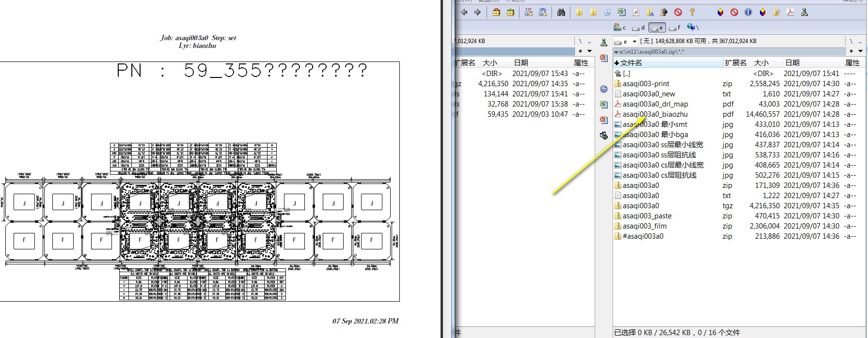This screenshot has height=338, width=868.
Task: Select the asaqi003a0 最小smt jpg file
Action: point(739,124)
